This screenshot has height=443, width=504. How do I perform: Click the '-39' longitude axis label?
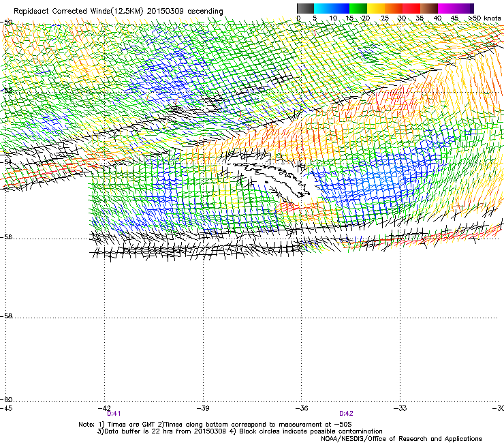tap(203, 408)
